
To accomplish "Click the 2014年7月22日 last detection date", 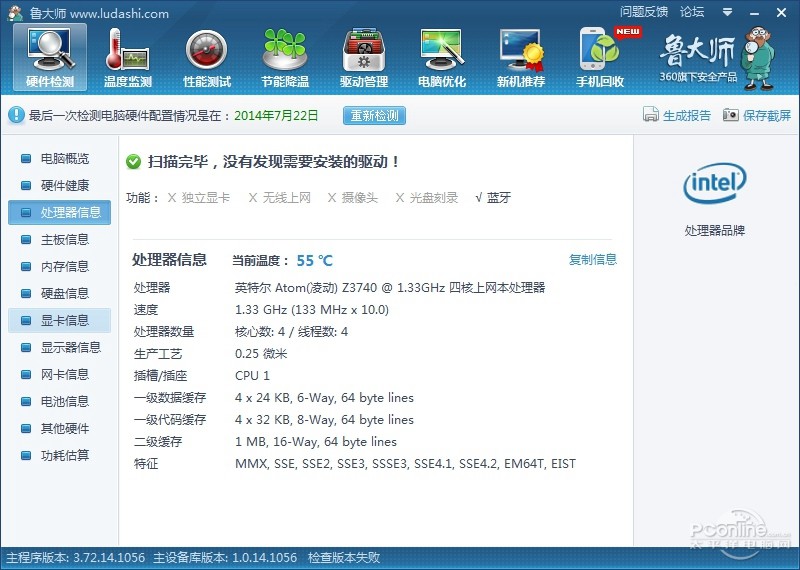I will tap(276, 115).
